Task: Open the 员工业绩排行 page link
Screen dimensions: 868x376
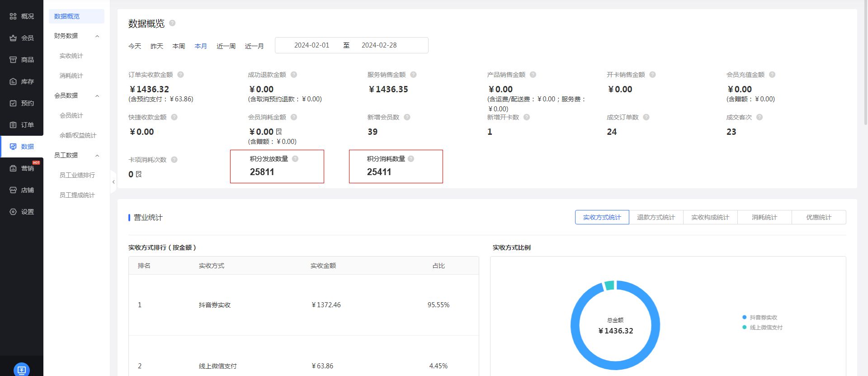Action: click(77, 175)
